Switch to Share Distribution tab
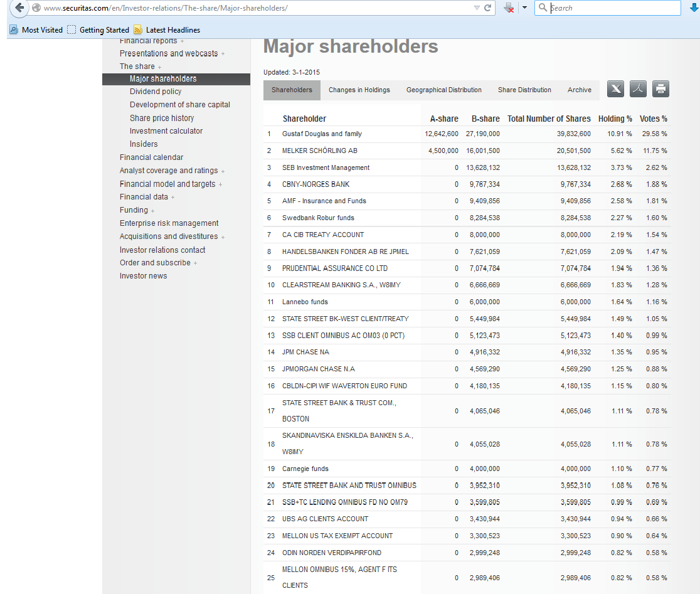The image size is (700, 594). pyautogui.click(x=524, y=90)
